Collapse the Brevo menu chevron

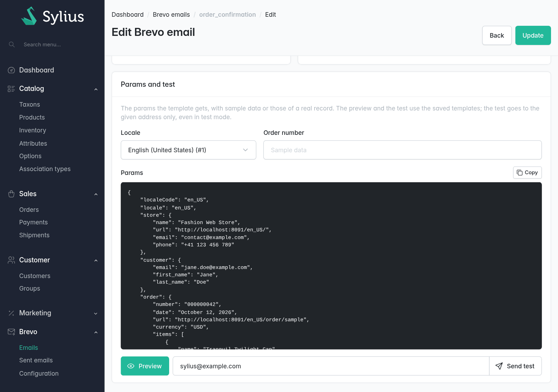click(96, 332)
